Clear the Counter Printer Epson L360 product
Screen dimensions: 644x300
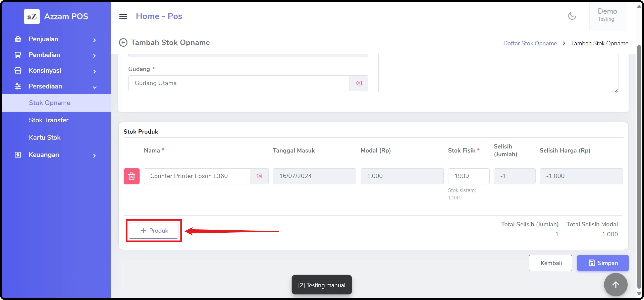pos(259,176)
